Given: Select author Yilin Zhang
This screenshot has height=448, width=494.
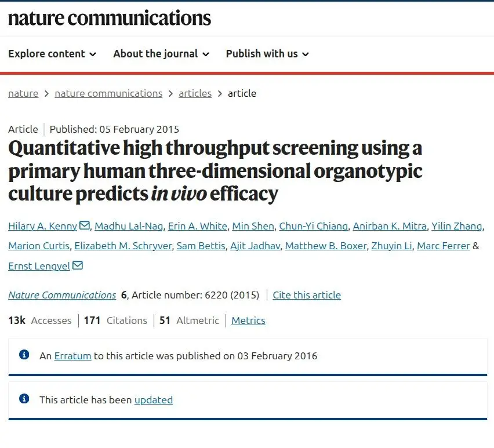Looking at the screenshot, I should pyautogui.click(x=457, y=226).
